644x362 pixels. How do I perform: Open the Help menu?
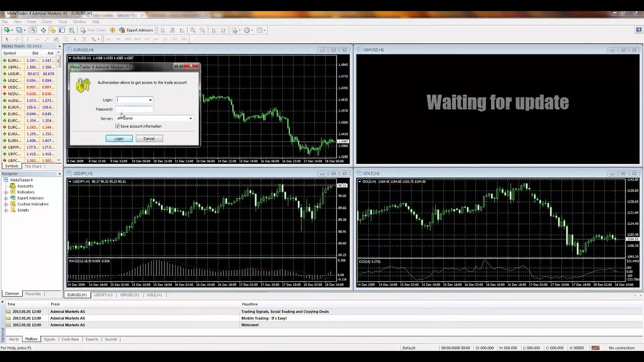(96, 22)
